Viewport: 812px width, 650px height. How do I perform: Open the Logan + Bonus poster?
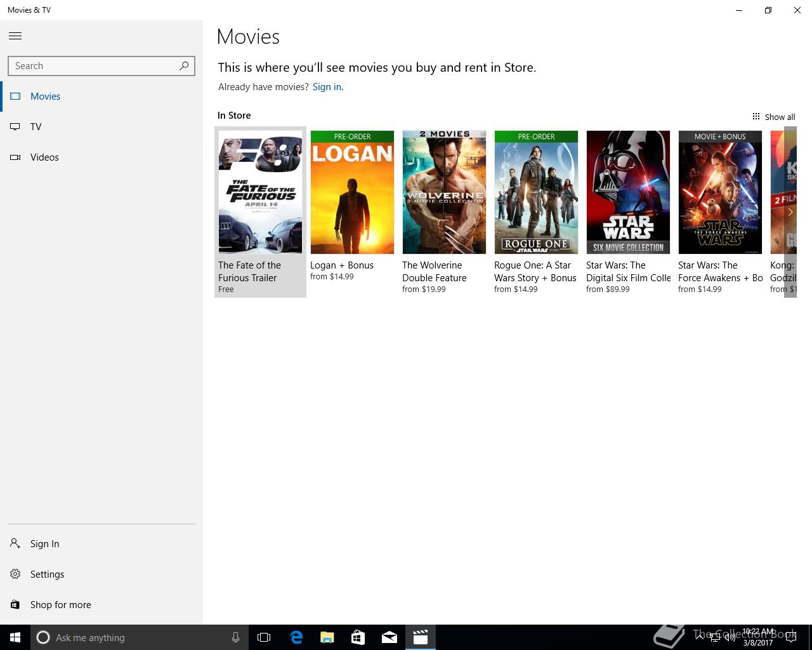pos(352,192)
